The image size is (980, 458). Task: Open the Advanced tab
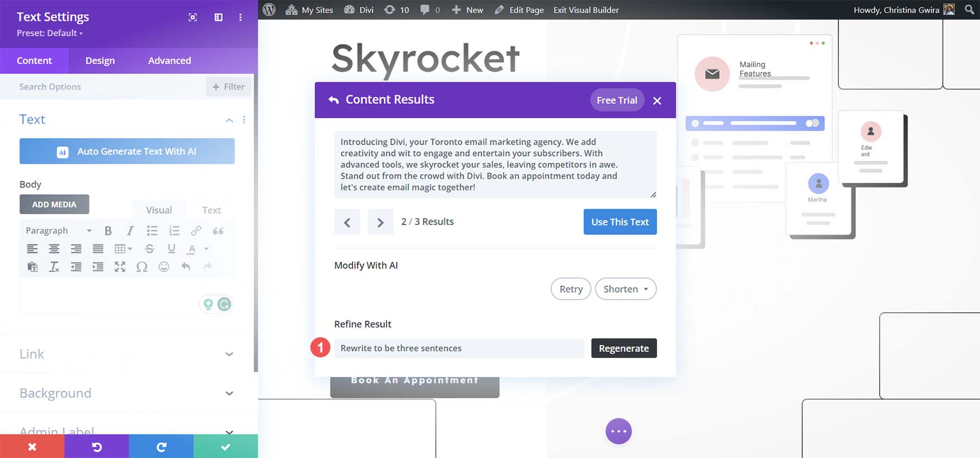[169, 60]
